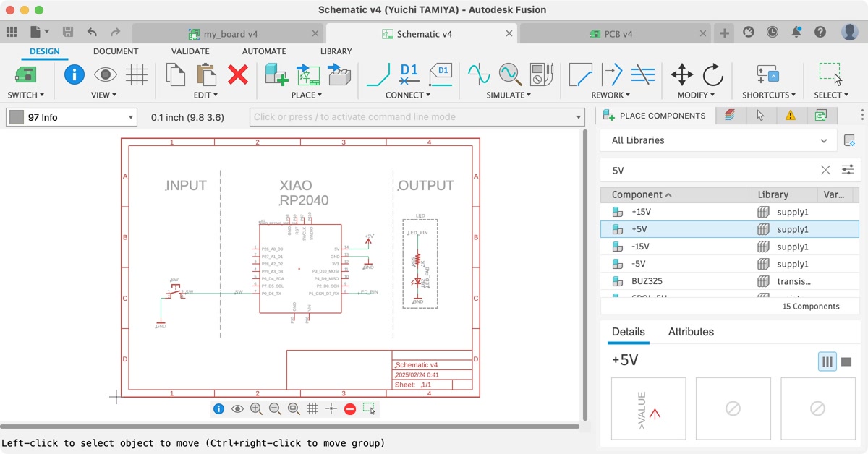This screenshot has height=454, width=868.
Task: Add a new document tab with plus
Action: (x=724, y=33)
